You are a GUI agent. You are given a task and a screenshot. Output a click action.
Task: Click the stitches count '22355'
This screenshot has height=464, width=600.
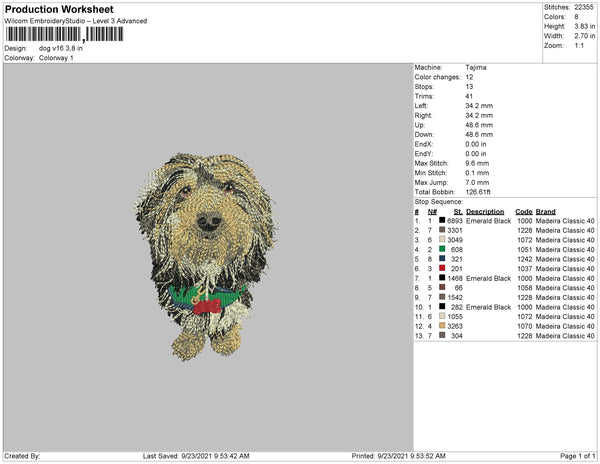(584, 7)
